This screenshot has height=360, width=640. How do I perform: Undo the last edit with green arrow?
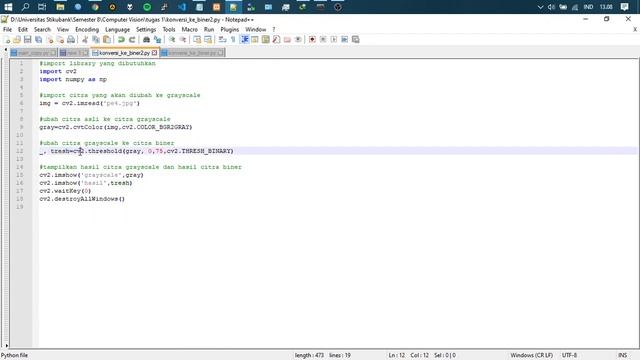pos(121,40)
